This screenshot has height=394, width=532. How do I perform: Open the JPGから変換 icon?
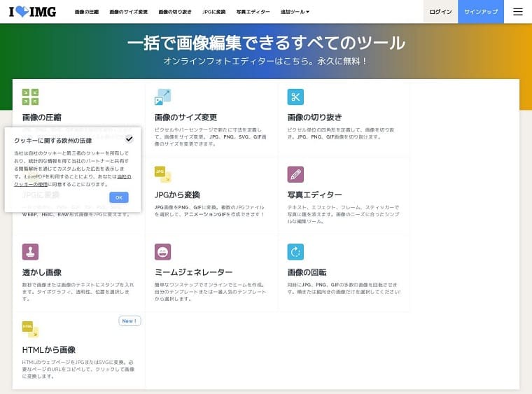pyautogui.click(x=163, y=174)
